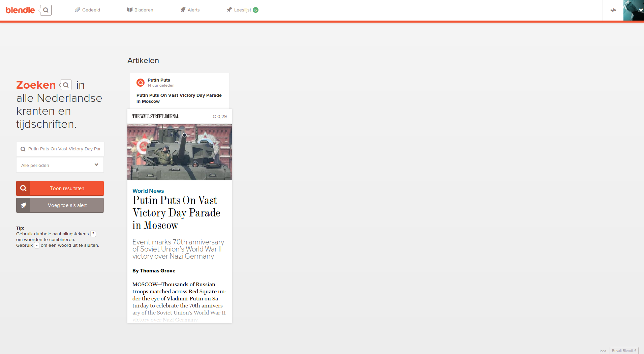
Task: Select the paperclip icon for Gedeeld
Action: [x=78, y=9]
